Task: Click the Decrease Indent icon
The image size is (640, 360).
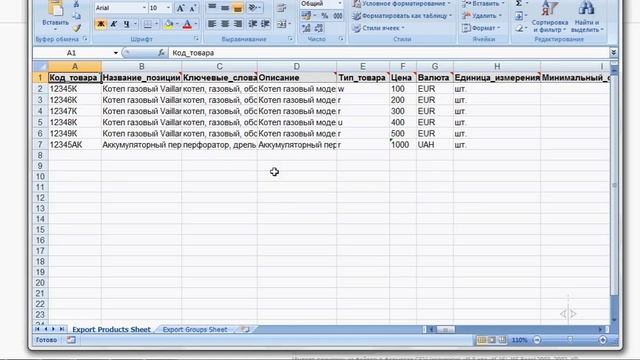Action: 253,24
